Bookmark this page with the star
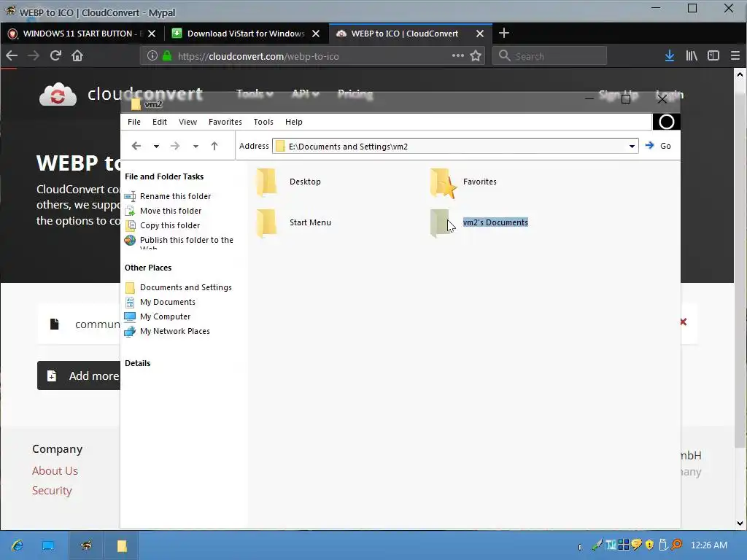The width and height of the screenshot is (747, 560). (x=476, y=55)
